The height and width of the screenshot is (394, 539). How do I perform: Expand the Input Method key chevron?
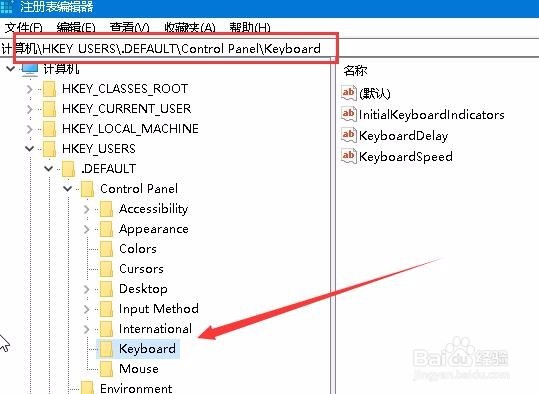[87, 309]
